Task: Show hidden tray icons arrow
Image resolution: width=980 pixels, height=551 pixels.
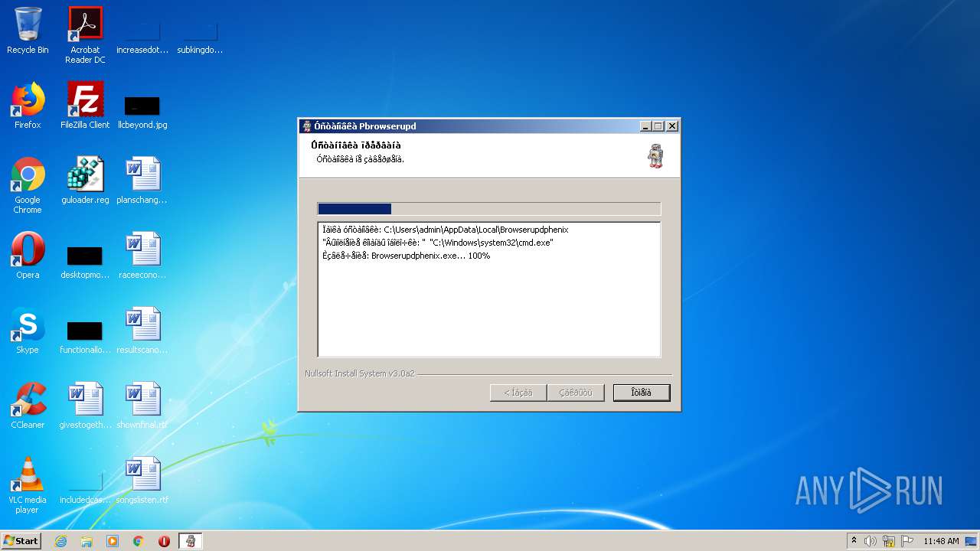Action: (854, 541)
